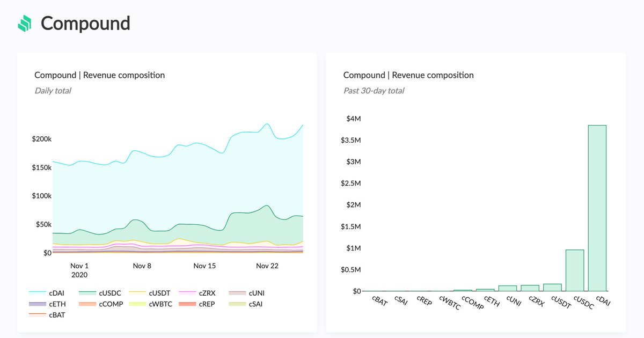This screenshot has height=338, width=644.
Task: Click the left chart title 'Compound | Revenue composition'
Action: tap(99, 75)
